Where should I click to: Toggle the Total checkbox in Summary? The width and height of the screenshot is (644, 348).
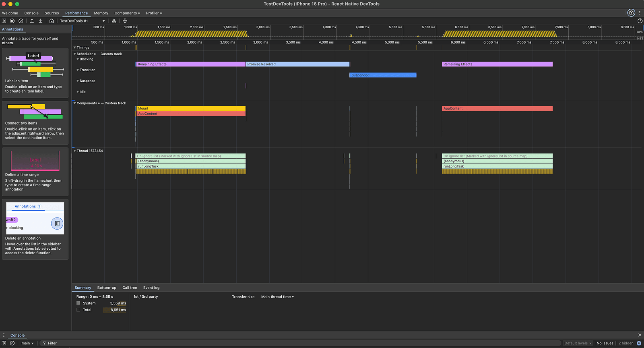tap(78, 310)
